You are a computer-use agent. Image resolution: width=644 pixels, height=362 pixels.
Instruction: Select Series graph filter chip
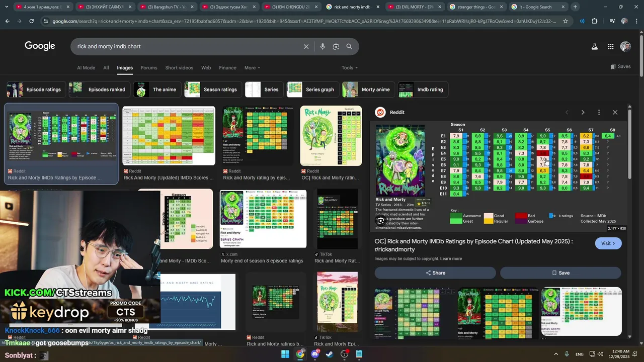[x=312, y=89]
